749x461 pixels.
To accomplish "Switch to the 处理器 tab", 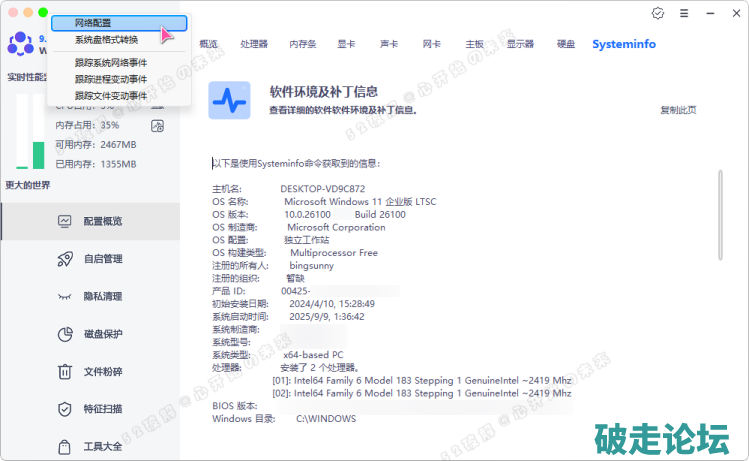I will click(254, 45).
